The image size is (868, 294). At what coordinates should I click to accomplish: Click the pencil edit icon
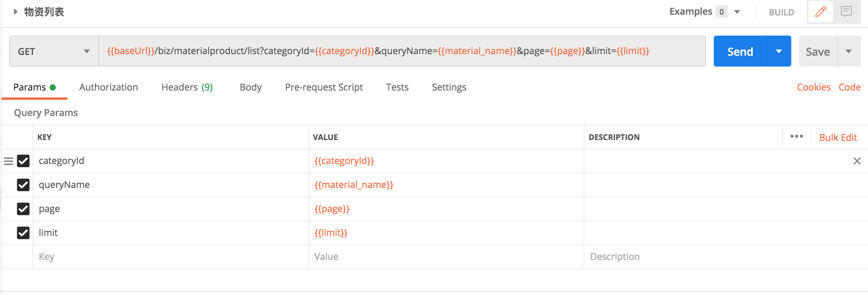pyautogui.click(x=820, y=12)
